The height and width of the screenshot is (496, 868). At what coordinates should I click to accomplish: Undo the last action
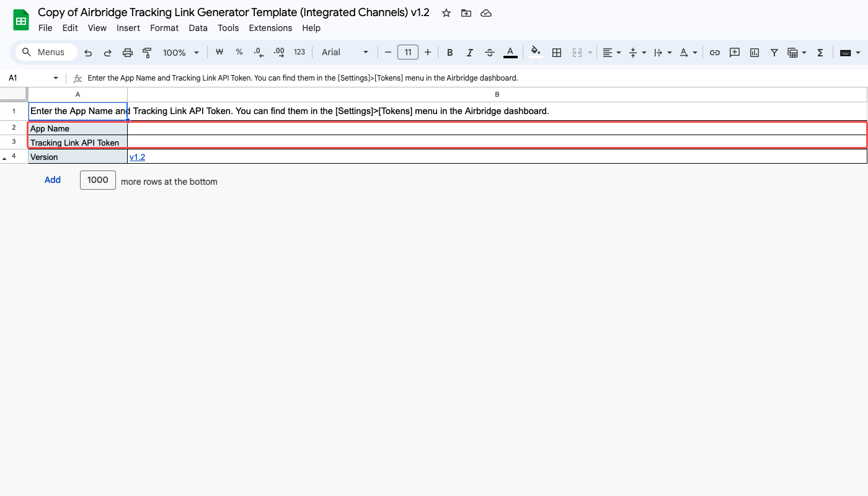[88, 53]
